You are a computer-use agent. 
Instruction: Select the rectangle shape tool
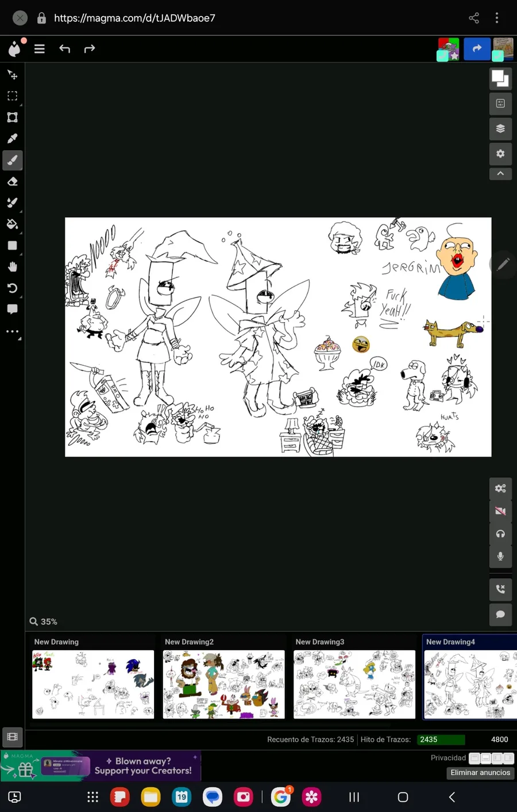[x=12, y=245]
